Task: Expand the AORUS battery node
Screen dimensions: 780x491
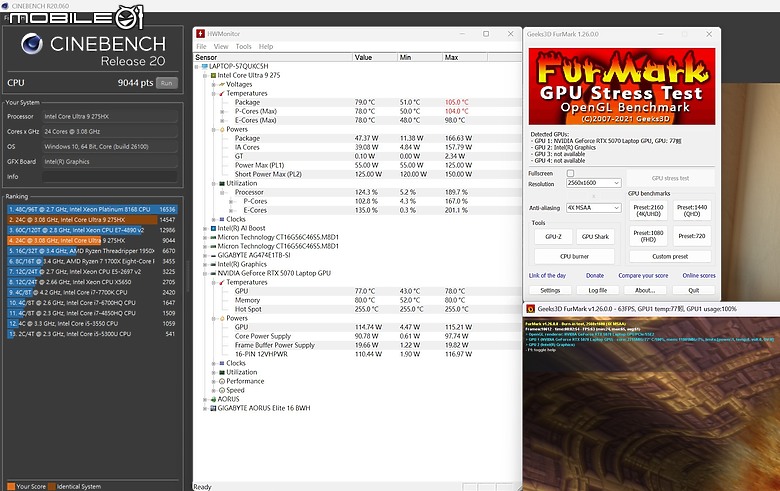Action: (x=205, y=399)
